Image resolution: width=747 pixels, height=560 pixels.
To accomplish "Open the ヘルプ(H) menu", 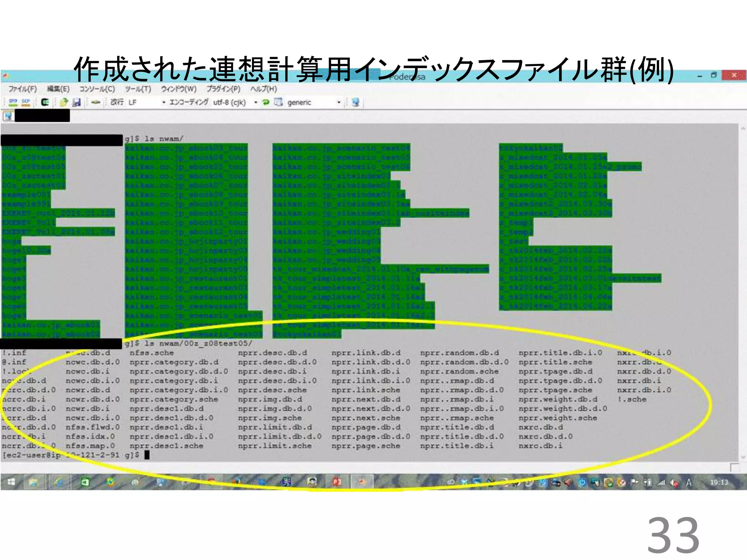I will (263, 89).
